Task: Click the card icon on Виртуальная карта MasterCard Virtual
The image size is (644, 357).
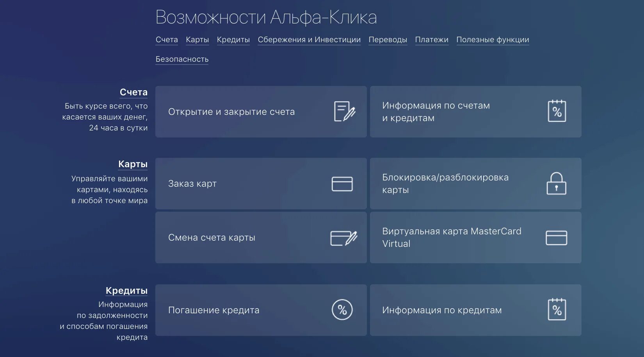Action: [556, 237]
